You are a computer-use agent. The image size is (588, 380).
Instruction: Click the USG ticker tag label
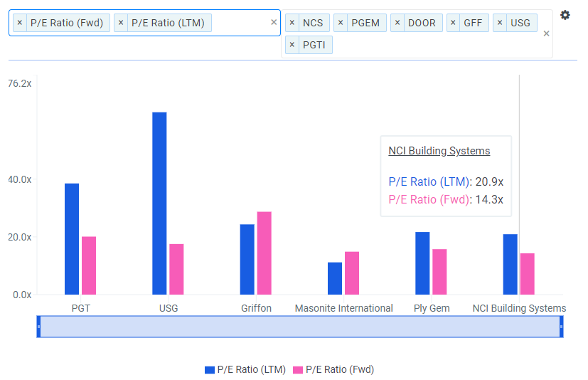tap(520, 23)
